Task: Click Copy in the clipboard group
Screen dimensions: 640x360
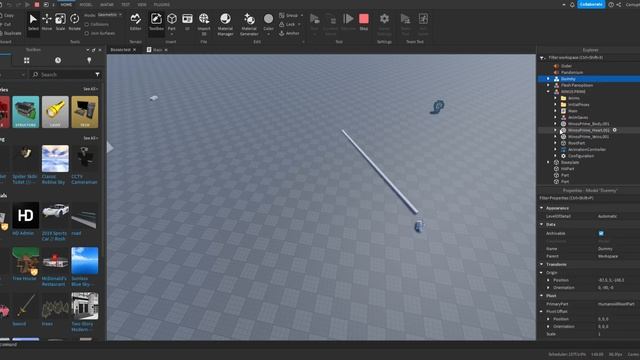Action: [x=8, y=16]
